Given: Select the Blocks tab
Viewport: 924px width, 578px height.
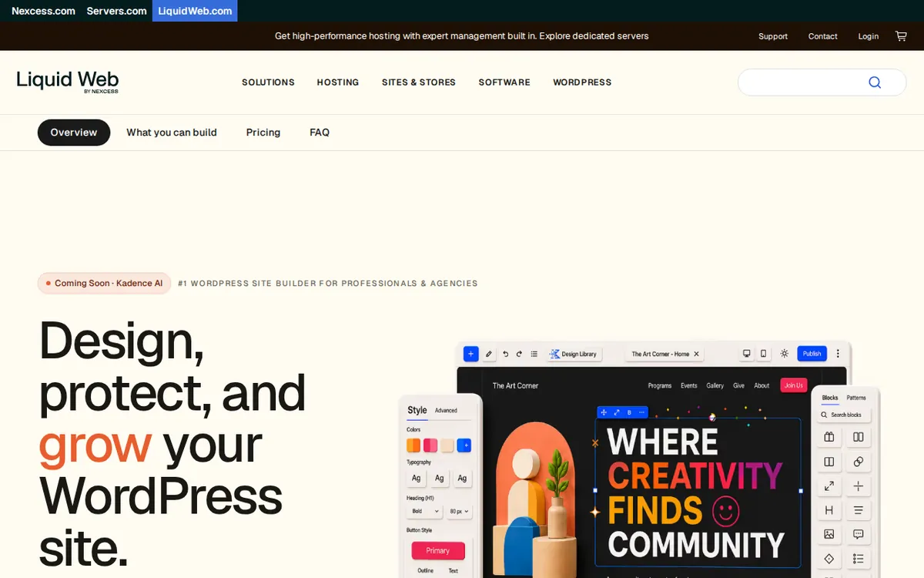Looking at the screenshot, I should coord(830,398).
